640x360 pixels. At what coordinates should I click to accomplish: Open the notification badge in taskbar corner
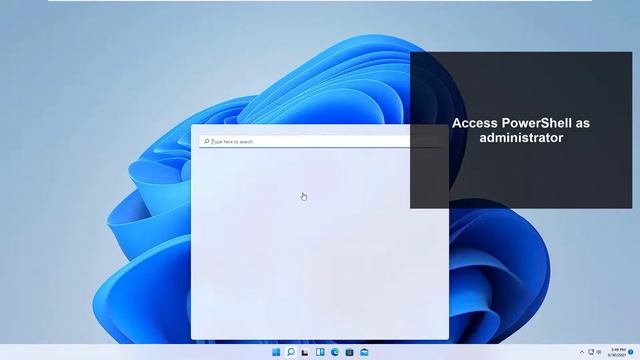(x=631, y=352)
